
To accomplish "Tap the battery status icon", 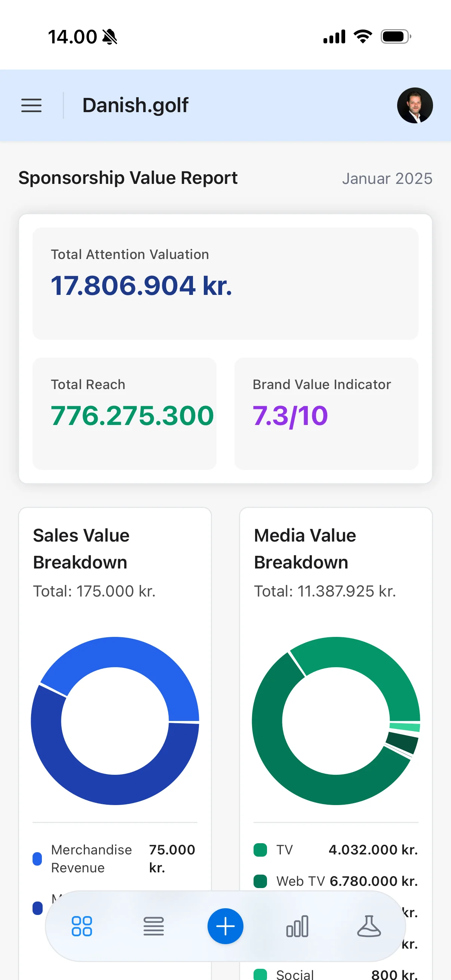I will 396,37.
